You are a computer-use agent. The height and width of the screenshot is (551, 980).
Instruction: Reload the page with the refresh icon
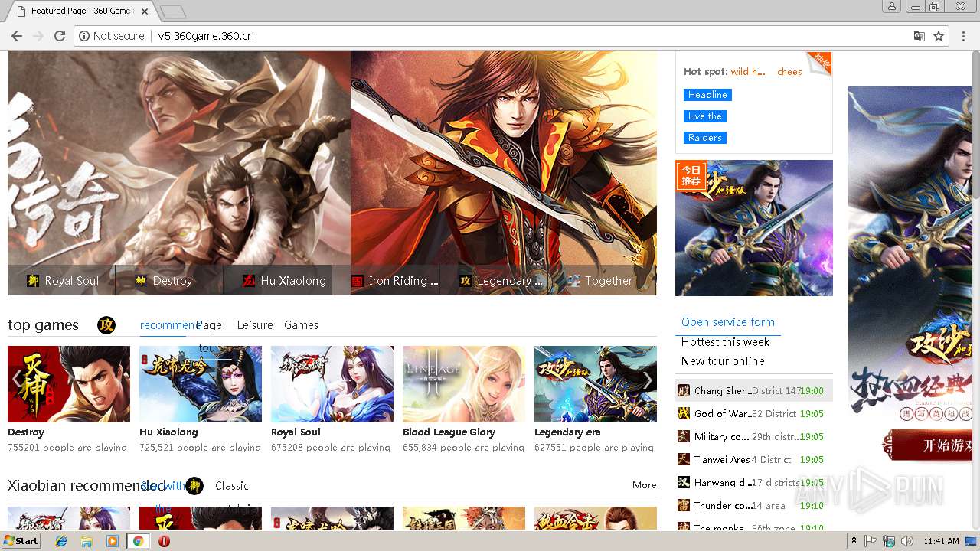60,36
